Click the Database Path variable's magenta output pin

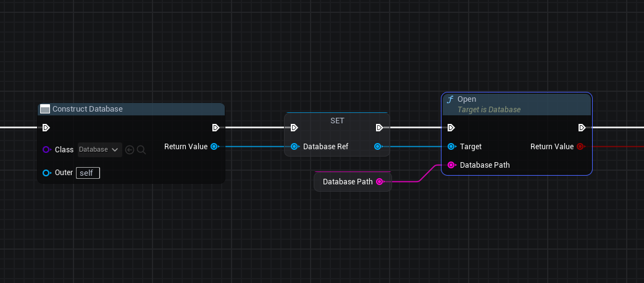(x=379, y=181)
